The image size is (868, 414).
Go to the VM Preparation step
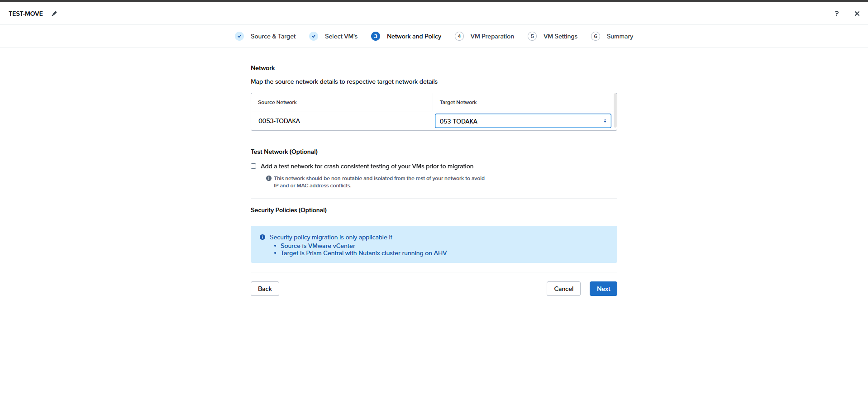pyautogui.click(x=492, y=36)
